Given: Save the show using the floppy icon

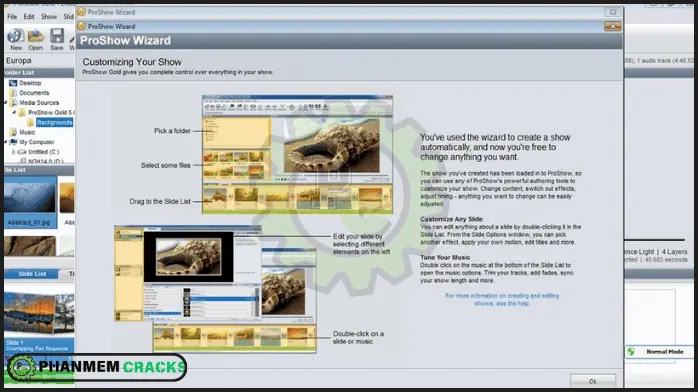Looking at the screenshot, I should [x=57, y=36].
